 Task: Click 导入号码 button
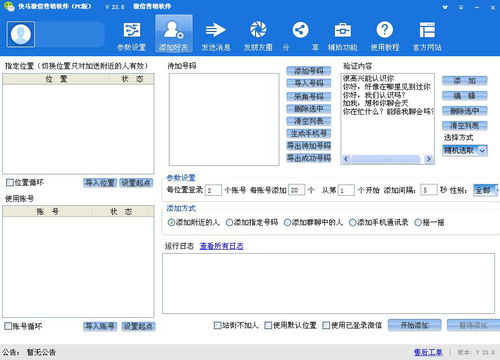pos(309,83)
